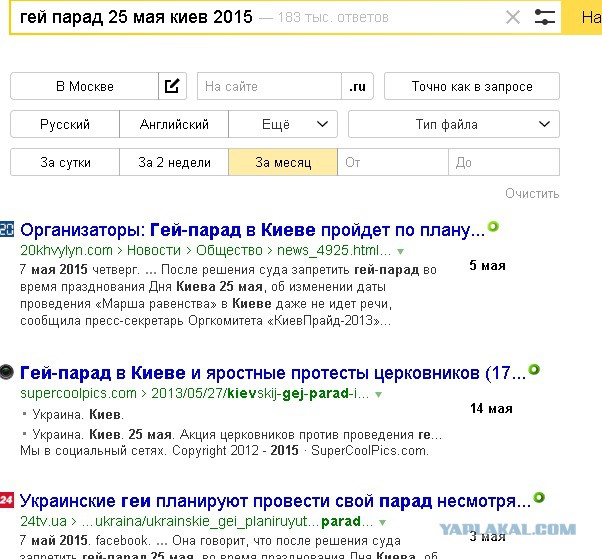602x559 pixels.
Task: Clear the search query with the X icon
Action: (513, 17)
